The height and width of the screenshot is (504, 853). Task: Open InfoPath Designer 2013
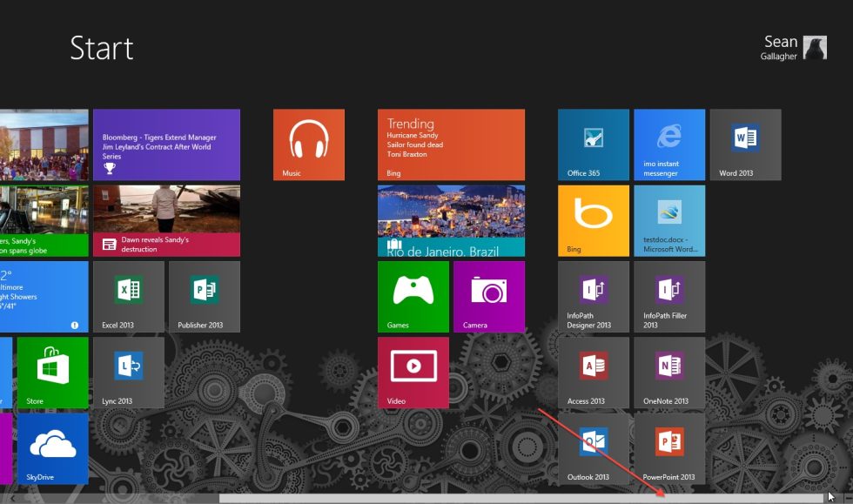pos(593,296)
